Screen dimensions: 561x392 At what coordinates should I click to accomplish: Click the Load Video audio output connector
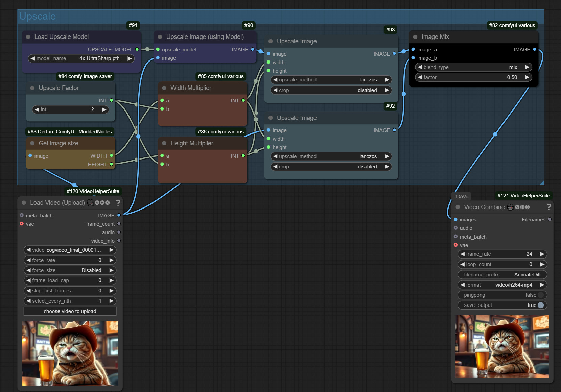119,232
